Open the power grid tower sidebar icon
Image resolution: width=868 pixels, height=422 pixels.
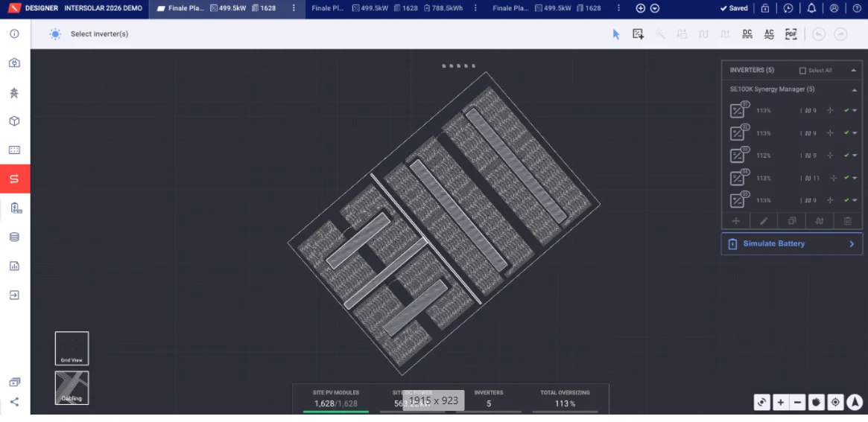[14, 92]
